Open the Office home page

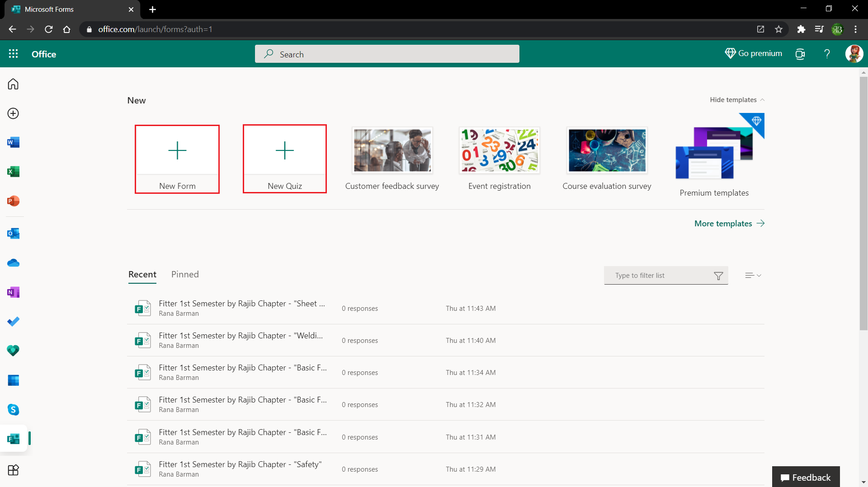click(43, 54)
